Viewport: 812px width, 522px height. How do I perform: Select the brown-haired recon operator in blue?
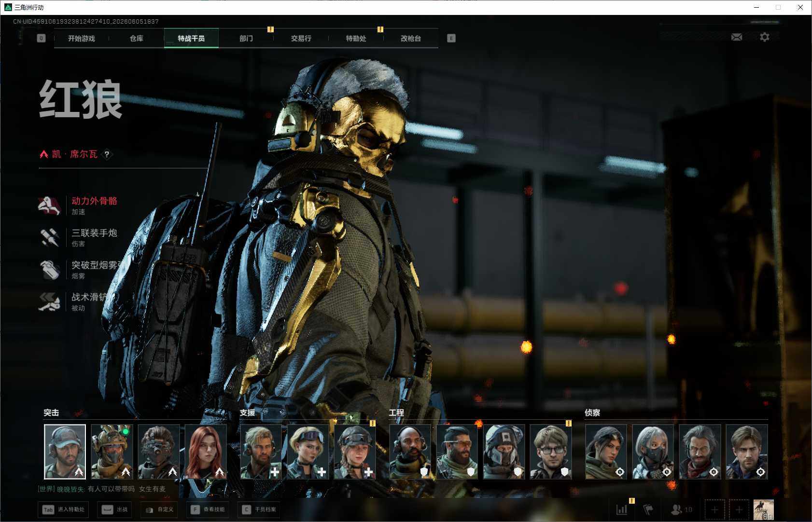(747, 452)
